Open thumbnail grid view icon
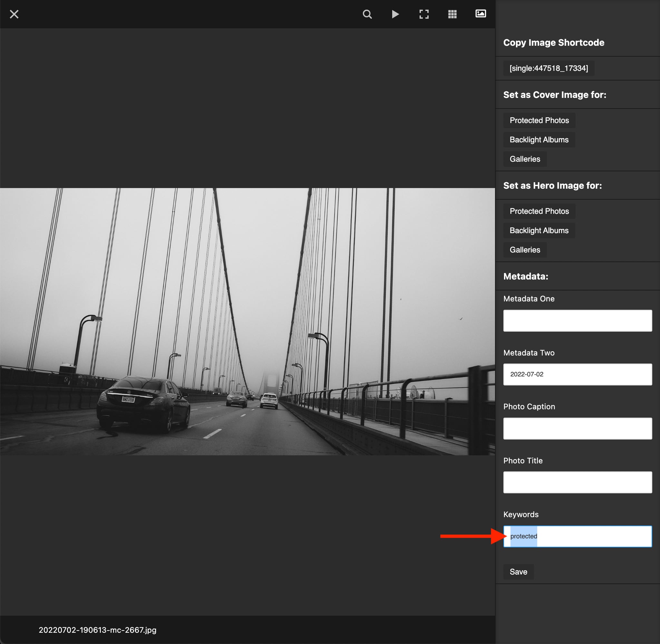The height and width of the screenshot is (644, 660). coord(452,14)
